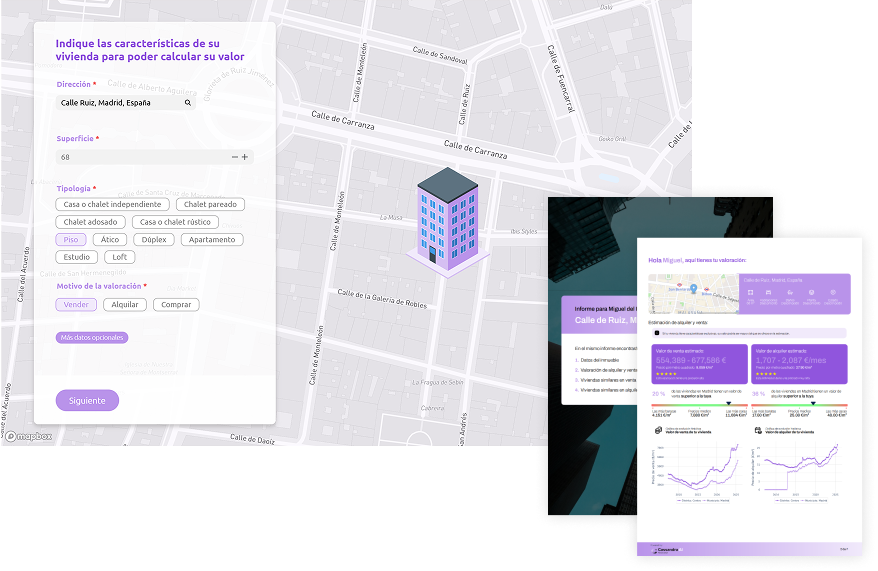Select the Ático property type
The image size is (878, 571).
click(110, 240)
